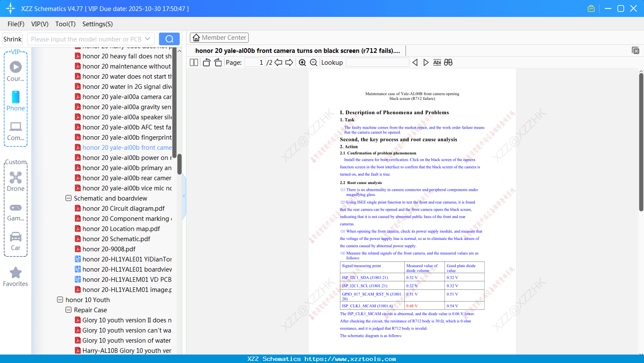
Task: Open the honor 20-HL1YALE01 boardview file
Action: pos(127,269)
